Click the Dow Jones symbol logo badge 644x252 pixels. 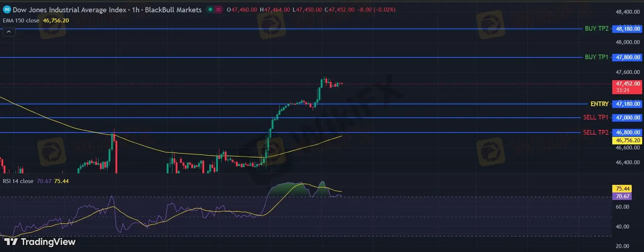(x=7, y=10)
